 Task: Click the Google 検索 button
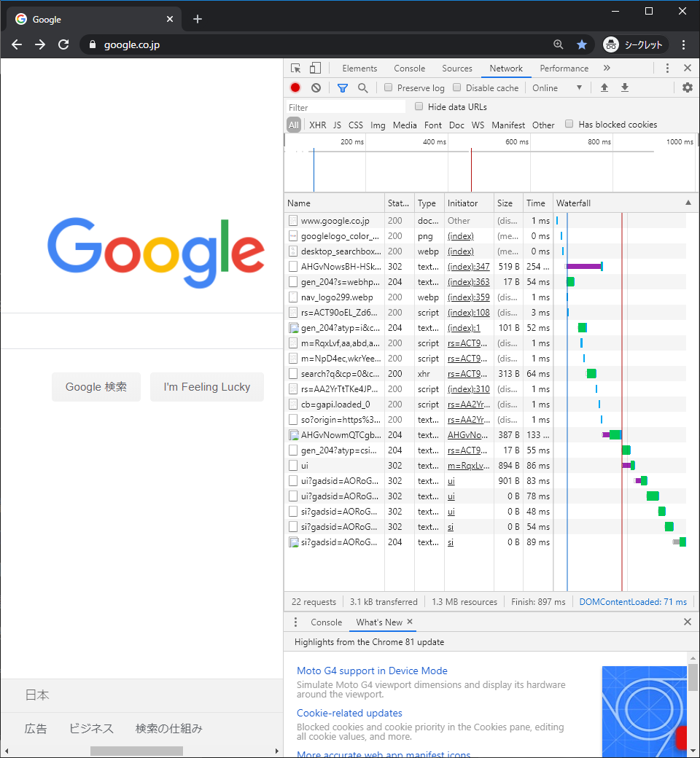[x=96, y=387]
